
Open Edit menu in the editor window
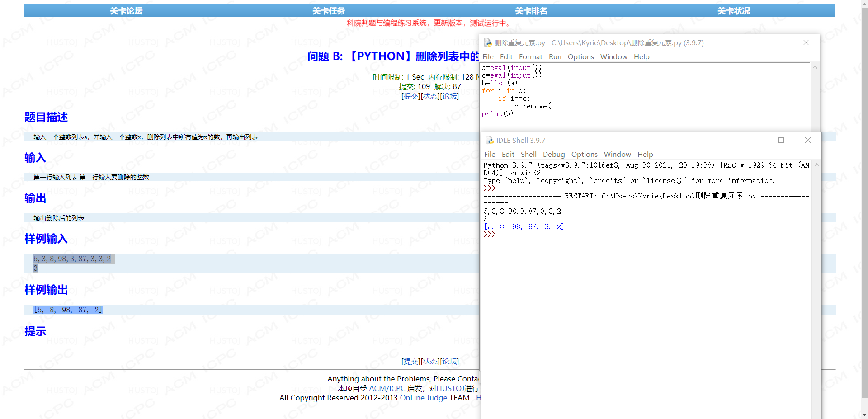[506, 56]
